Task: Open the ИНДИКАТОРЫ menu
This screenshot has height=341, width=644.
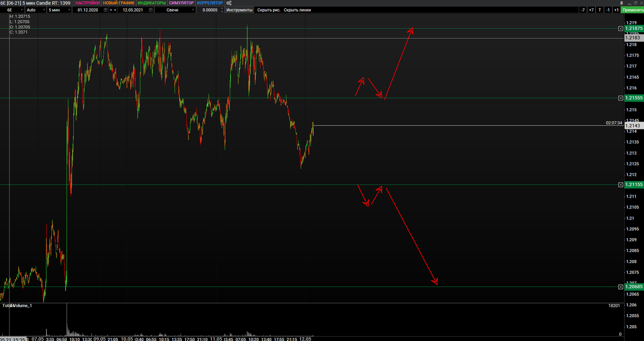Action: pos(152,3)
